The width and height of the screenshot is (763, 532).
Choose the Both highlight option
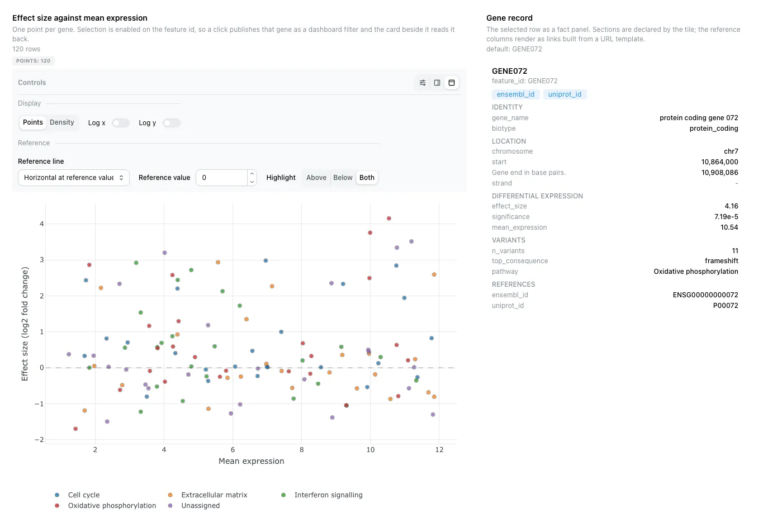(x=367, y=178)
